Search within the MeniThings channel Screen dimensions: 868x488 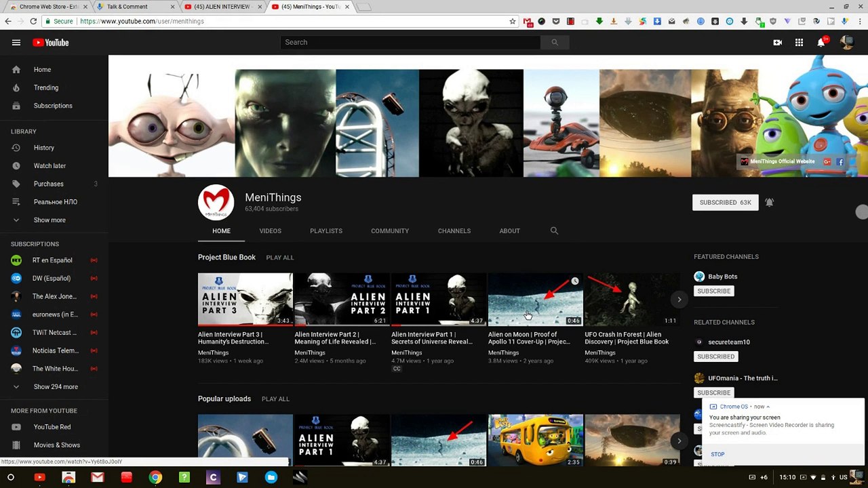[554, 231]
